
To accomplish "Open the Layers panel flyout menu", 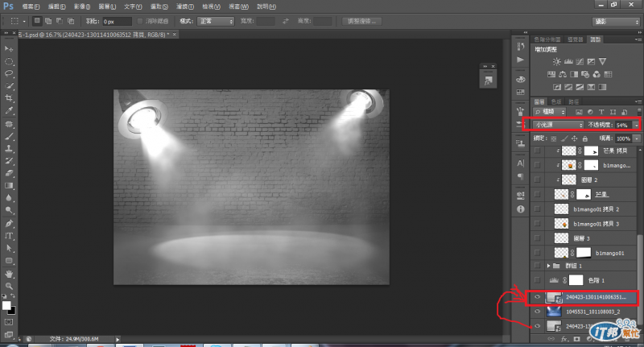I will pos(638,101).
